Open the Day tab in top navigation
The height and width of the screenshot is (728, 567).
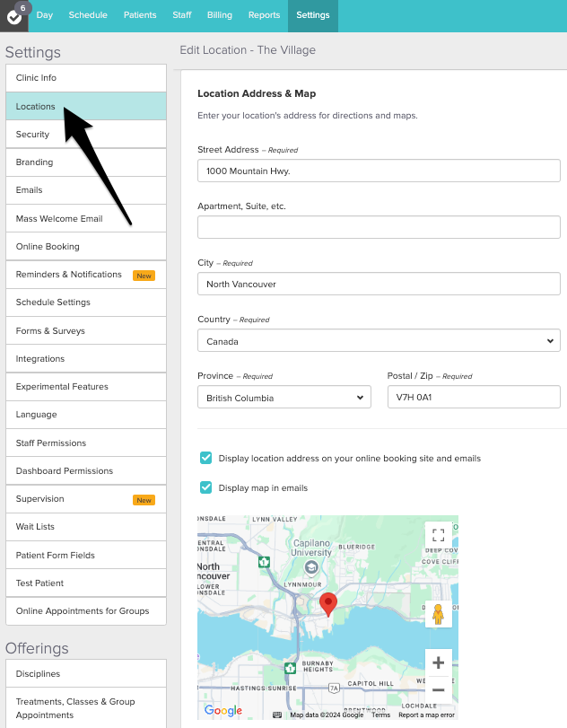click(x=45, y=15)
